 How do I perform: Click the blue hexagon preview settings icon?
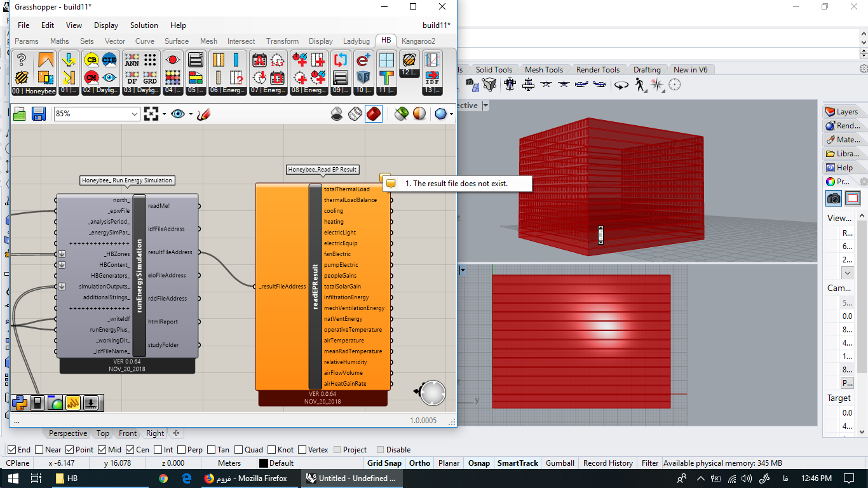[x=441, y=114]
